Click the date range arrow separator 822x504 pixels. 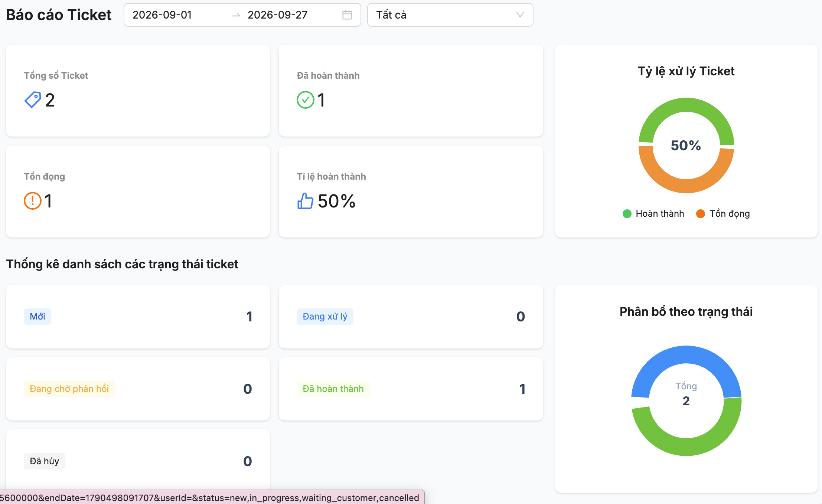coord(236,15)
